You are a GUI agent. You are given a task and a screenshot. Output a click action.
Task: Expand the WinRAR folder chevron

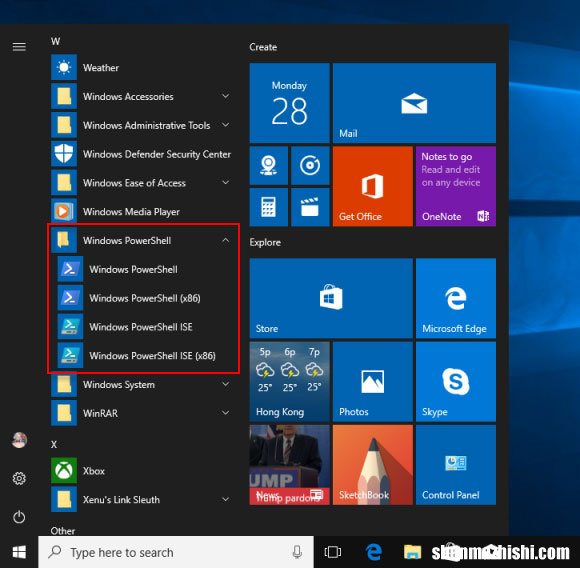coord(225,413)
